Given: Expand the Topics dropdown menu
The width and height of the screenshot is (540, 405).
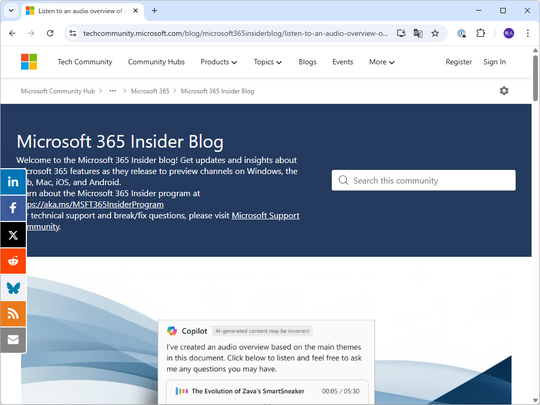Looking at the screenshot, I should [268, 62].
